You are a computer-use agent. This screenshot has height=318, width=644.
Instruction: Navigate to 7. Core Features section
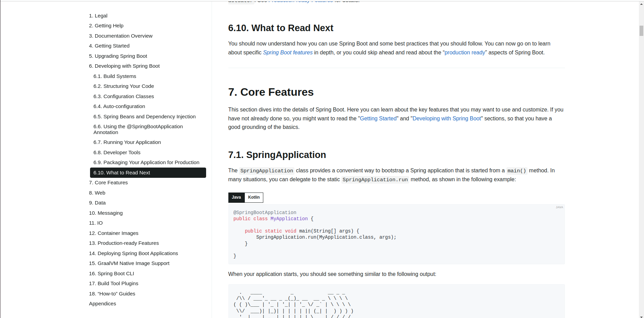108,183
